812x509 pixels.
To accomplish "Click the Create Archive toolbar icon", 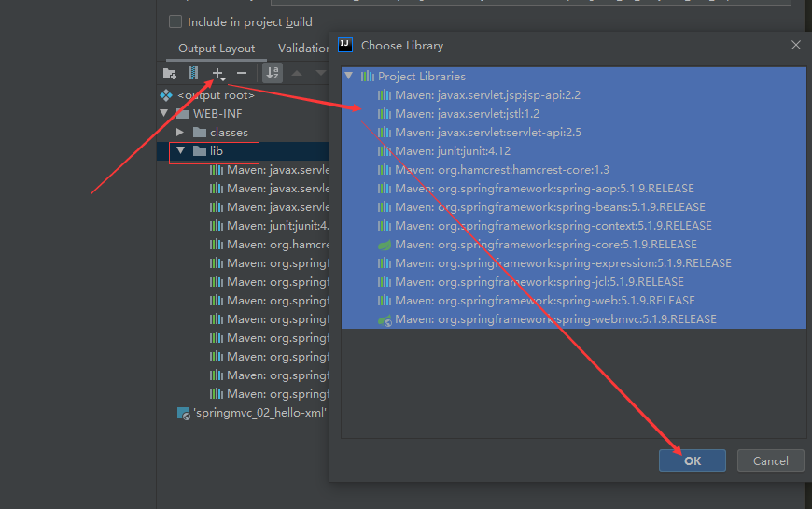I will (x=193, y=73).
